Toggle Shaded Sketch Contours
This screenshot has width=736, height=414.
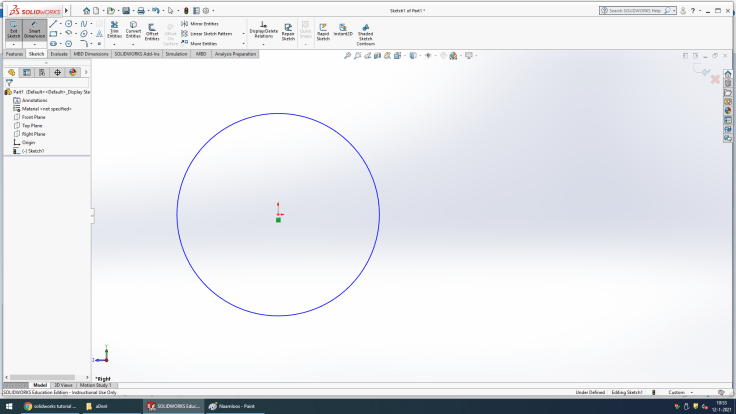click(x=365, y=34)
